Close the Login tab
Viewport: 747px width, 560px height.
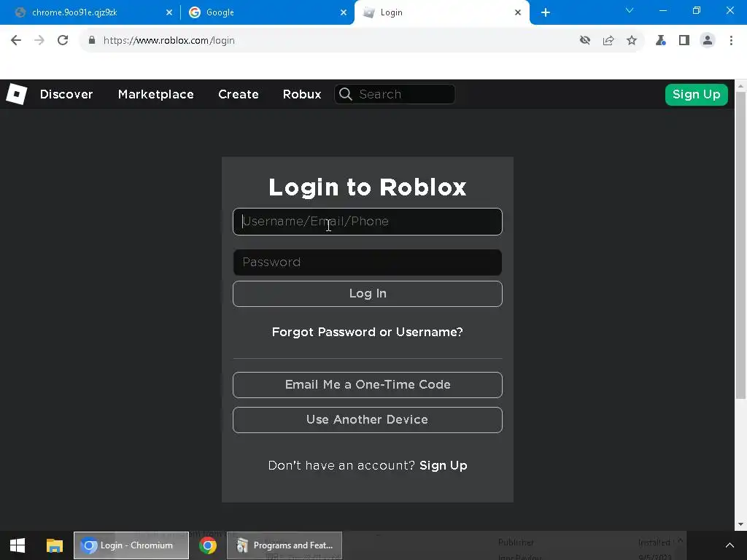click(518, 12)
